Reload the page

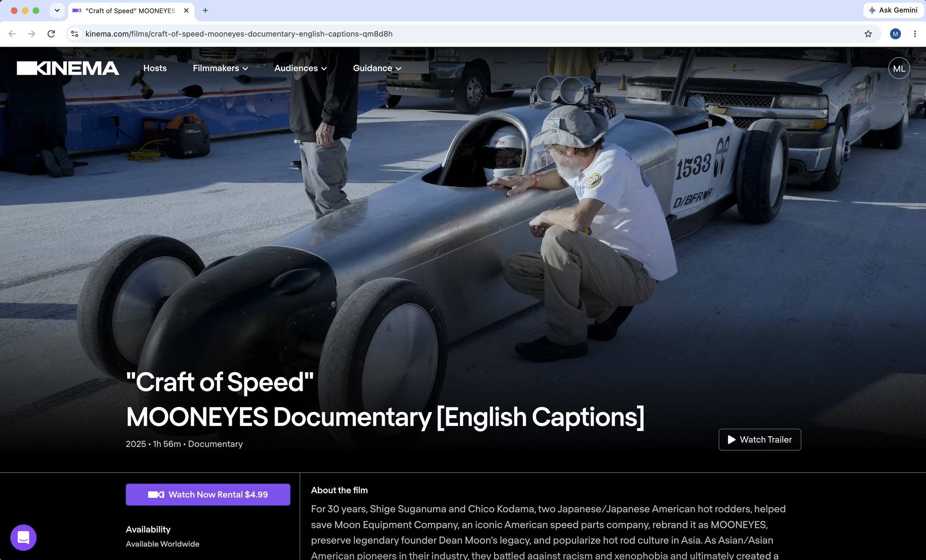[51, 34]
